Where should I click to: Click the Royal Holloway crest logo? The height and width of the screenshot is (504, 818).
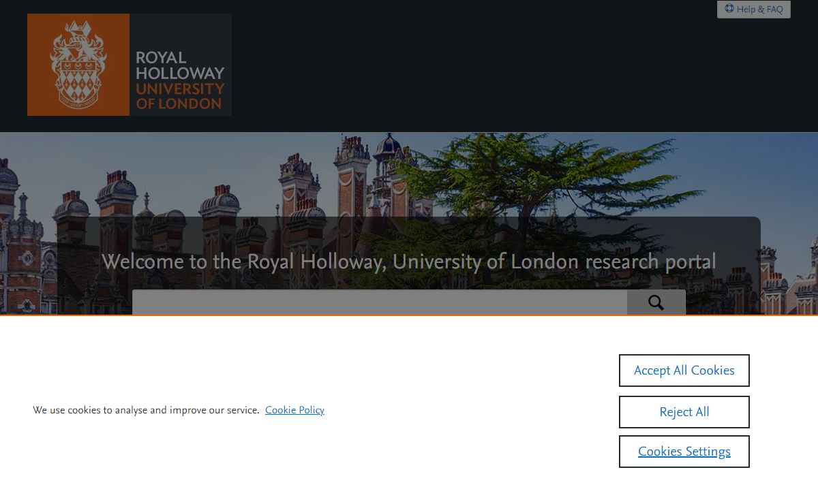[x=130, y=65]
